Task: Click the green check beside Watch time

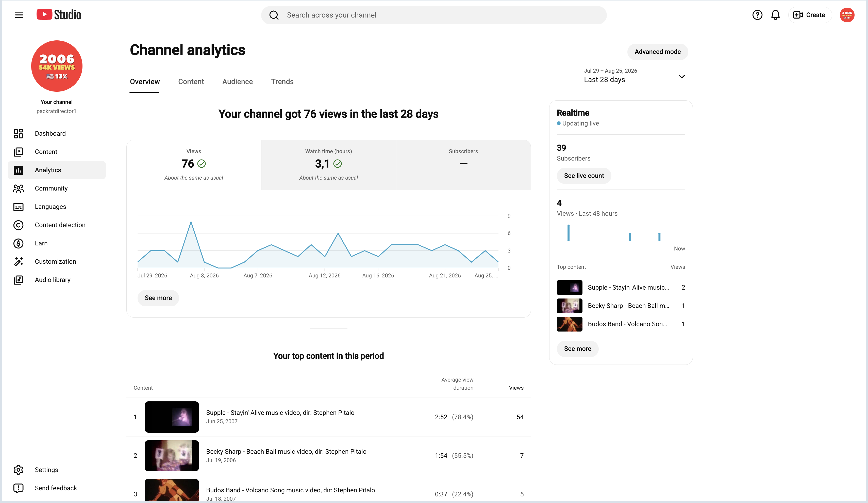Action: 338,164
